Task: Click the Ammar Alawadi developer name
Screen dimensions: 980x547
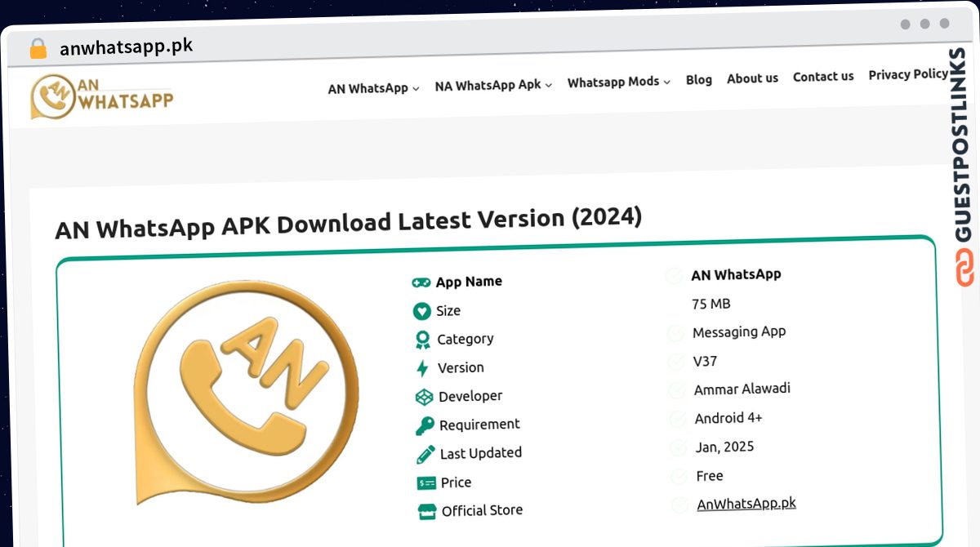Action: [x=742, y=389]
